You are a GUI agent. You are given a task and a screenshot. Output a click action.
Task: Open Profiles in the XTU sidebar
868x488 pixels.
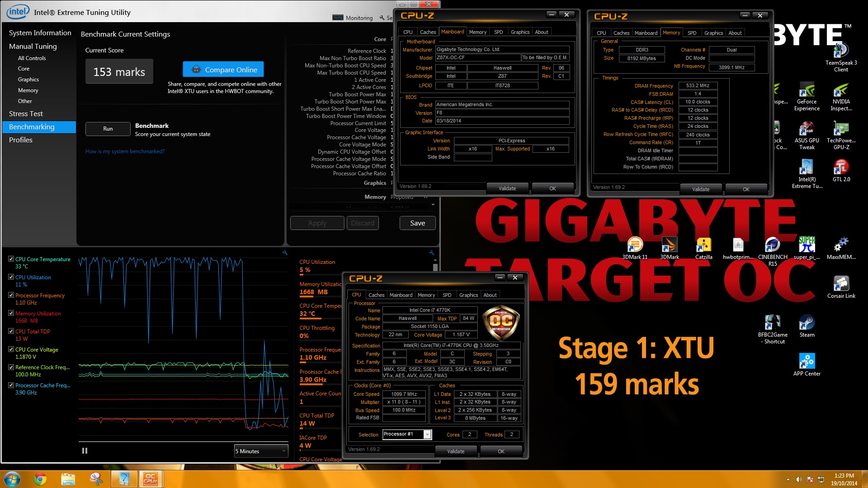click(x=21, y=140)
